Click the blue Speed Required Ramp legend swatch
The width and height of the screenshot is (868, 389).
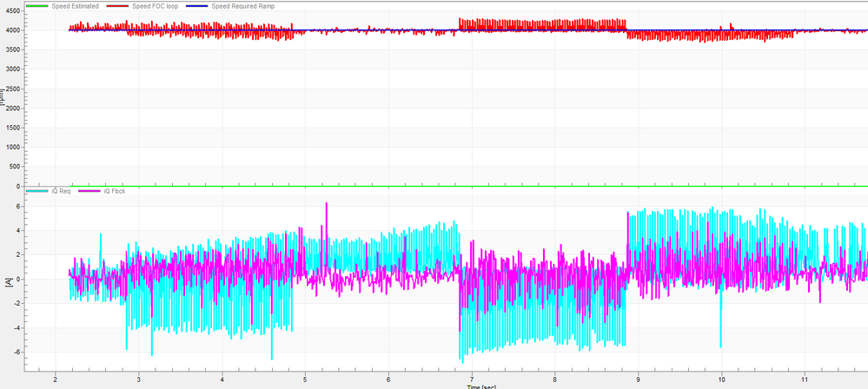199,6
